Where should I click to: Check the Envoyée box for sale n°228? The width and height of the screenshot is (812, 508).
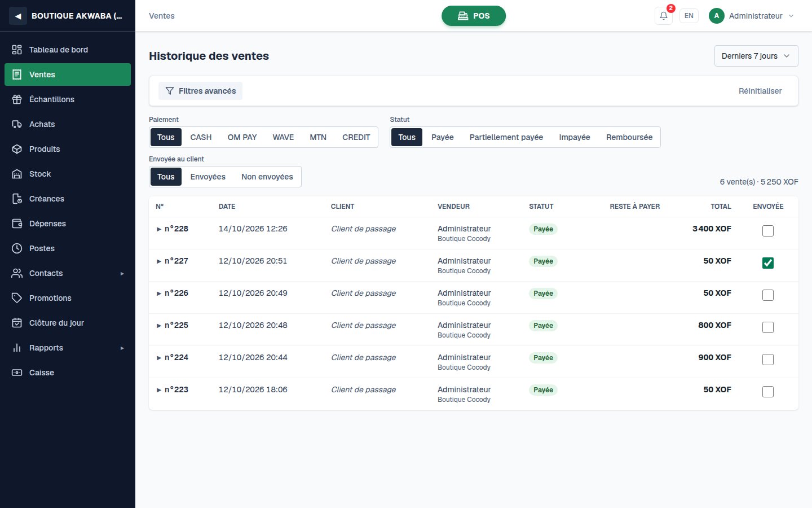click(768, 231)
